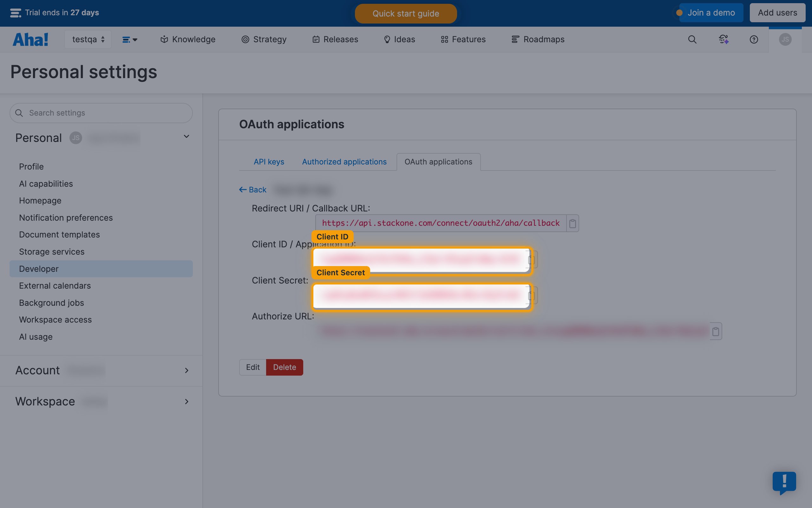Open the testqa workspace selector
This screenshot has width=812, height=508.
(x=88, y=39)
